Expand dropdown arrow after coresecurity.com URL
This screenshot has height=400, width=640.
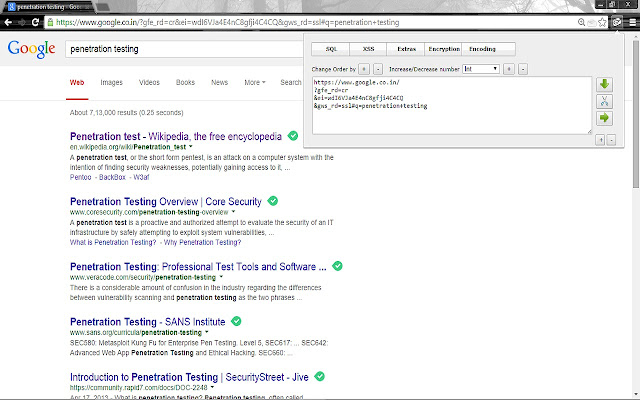pyautogui.click(x=233, y=212)
